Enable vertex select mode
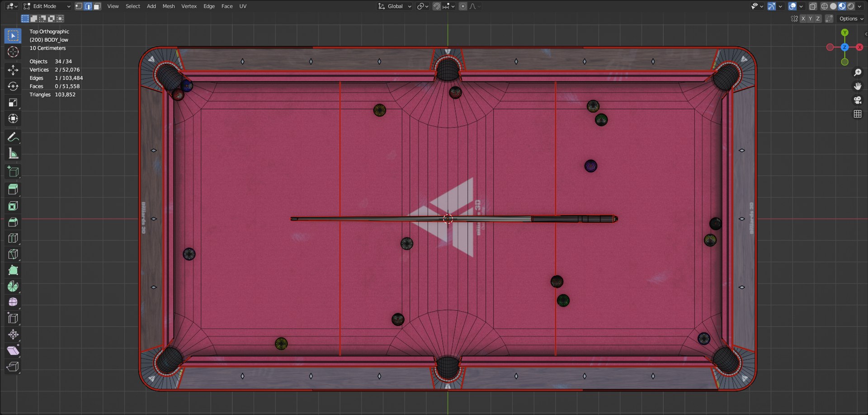The image size is (868, 415). 79,6
